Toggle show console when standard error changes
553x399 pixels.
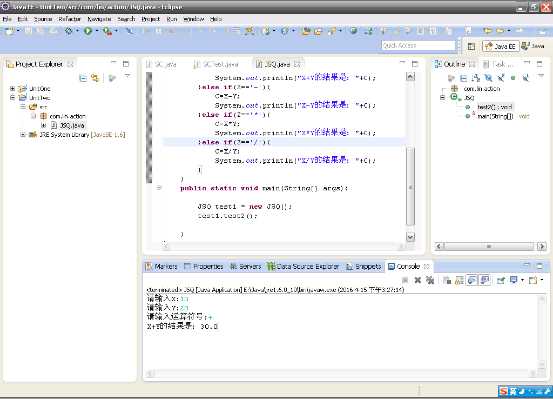[485, 280]
